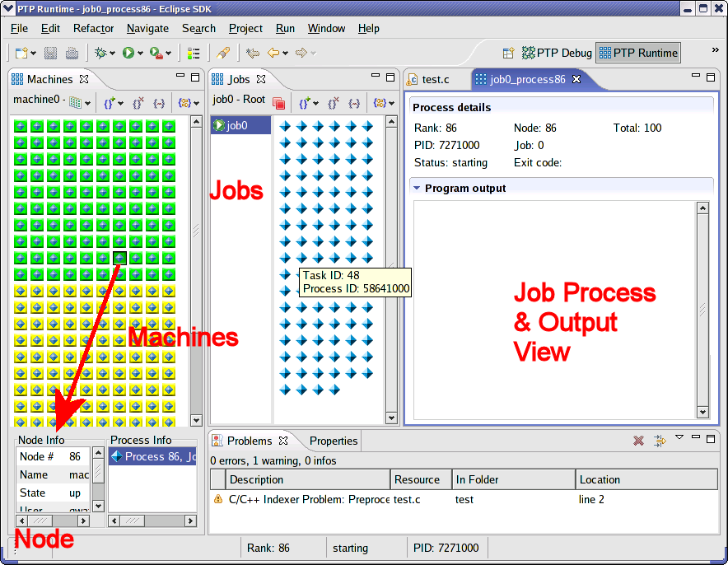This screenshot has height=565, width=728.
Task: Sort problems by In Folder column header
Action: (514, 479)
